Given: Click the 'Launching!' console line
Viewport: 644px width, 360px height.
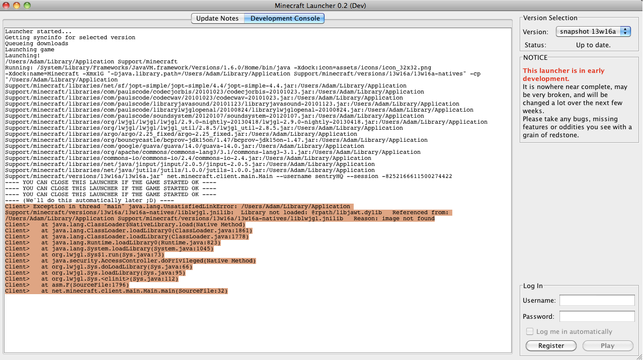Looking at the screenshot, I should [23, 55].
